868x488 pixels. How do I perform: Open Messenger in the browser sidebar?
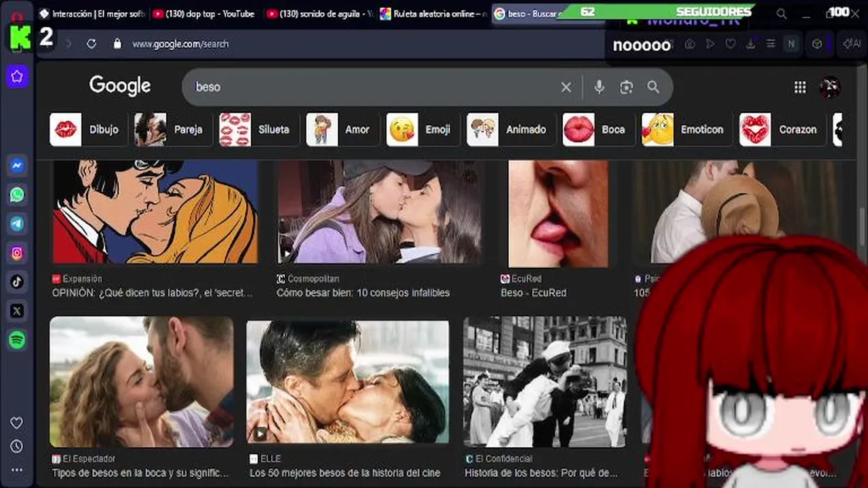tap(17, 165)
